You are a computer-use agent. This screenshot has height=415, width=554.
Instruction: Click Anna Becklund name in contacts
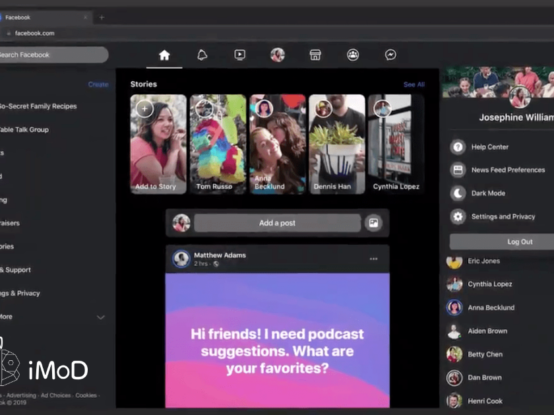(491, 308)
